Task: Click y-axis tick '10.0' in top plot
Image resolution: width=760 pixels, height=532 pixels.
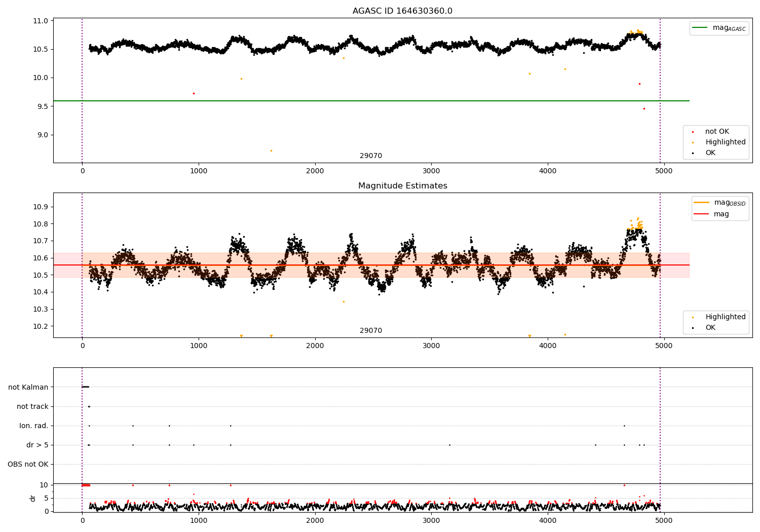Action: pyautogui.click(x=41, y=78)
